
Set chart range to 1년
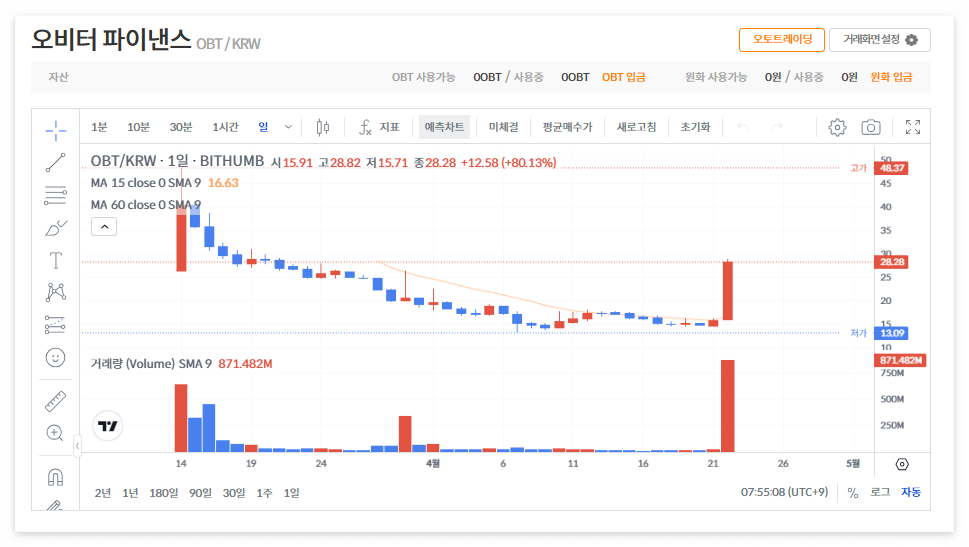point(130,493)
